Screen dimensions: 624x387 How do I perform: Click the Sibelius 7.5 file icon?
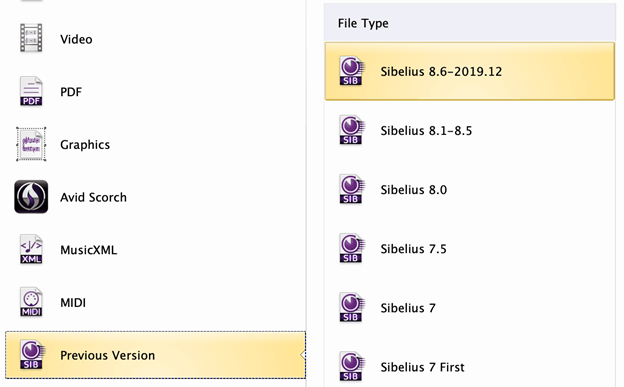pos(351,248)
